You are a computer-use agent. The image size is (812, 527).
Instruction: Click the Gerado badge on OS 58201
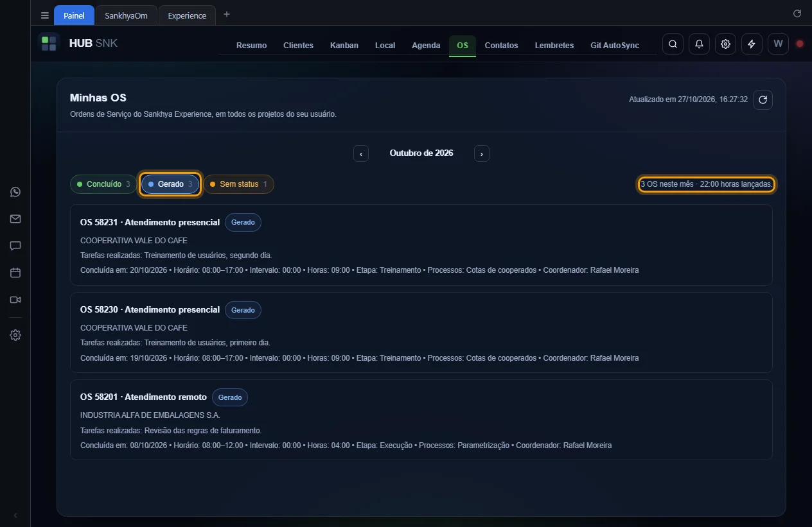click(x=230, y=397)
